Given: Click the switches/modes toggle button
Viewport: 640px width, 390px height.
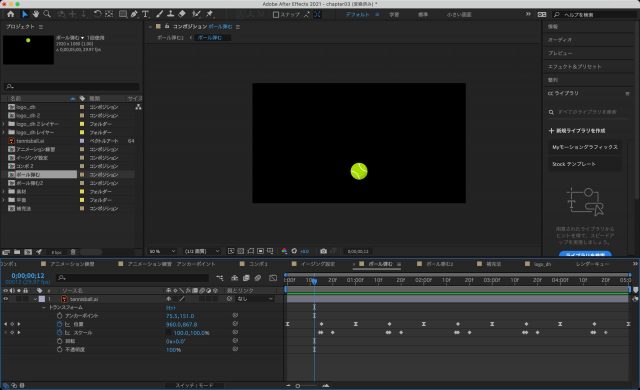Looking at the screenshot, I should (194, 385).
